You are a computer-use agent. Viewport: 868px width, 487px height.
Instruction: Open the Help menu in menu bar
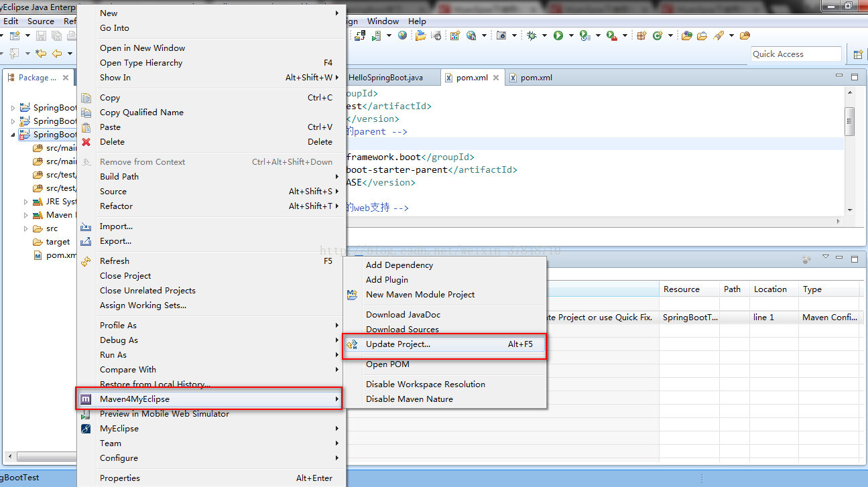pos(417,21)
